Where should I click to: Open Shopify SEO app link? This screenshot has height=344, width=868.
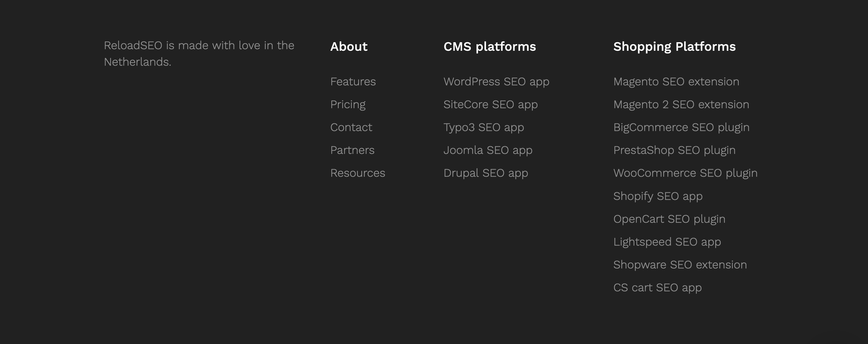pyautogui.click(x=658, y=196)
